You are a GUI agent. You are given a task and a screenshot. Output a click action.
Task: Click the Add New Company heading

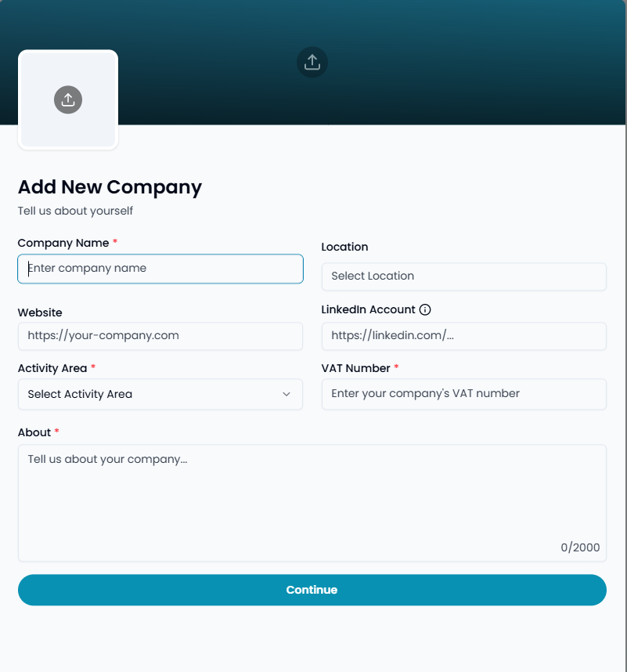109,187
